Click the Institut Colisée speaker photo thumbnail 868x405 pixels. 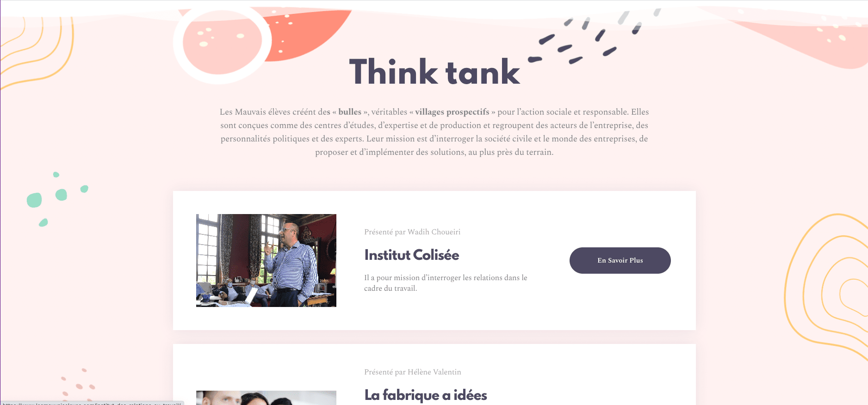point(266,260)
